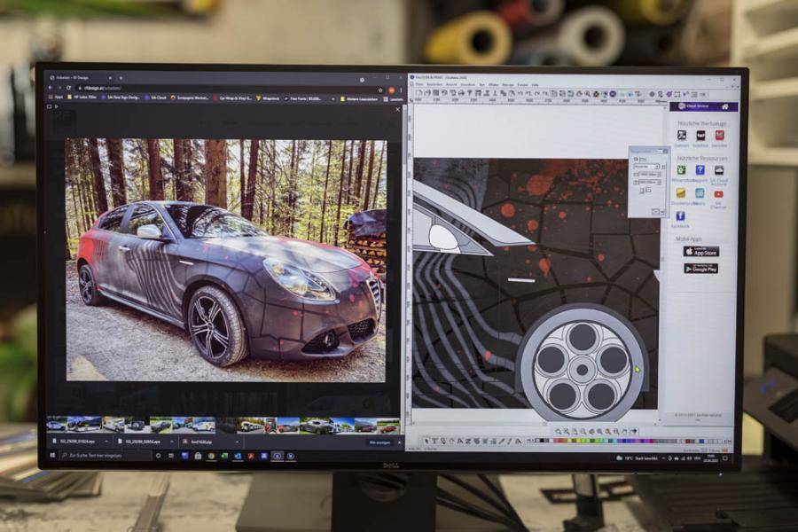Open the Ansicht menu in Flexi
The image size is (798, 532).
click(451, 84)
